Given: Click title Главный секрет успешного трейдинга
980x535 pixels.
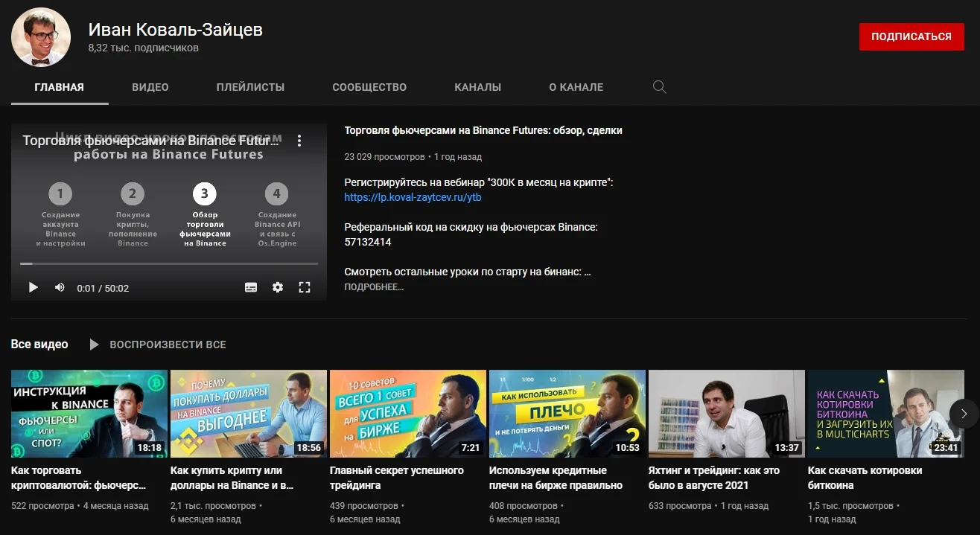Looking at the screenshot, I should tap(397, 478).
